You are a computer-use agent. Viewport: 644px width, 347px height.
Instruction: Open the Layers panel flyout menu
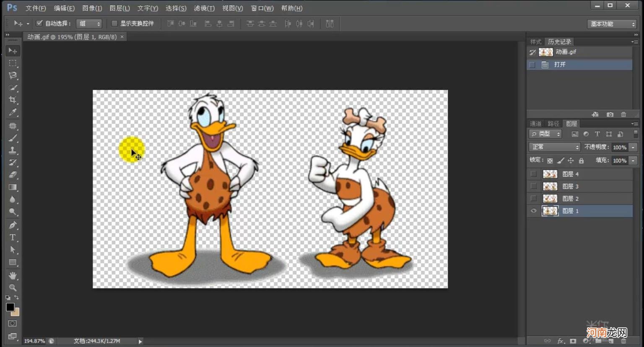635,124
